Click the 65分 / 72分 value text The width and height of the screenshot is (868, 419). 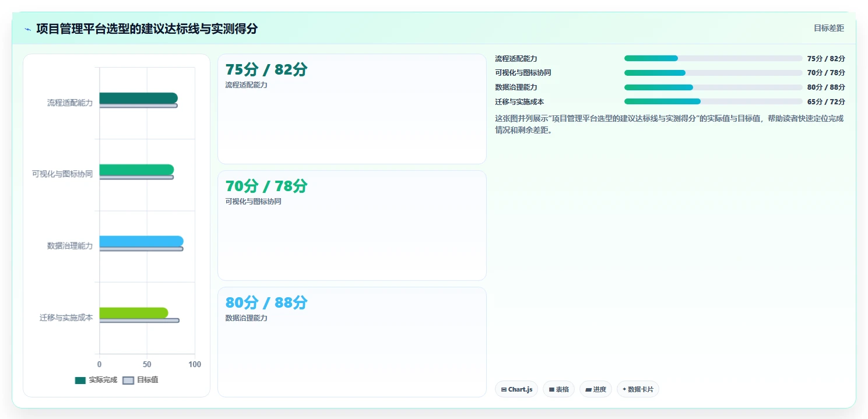pos(826,101)
